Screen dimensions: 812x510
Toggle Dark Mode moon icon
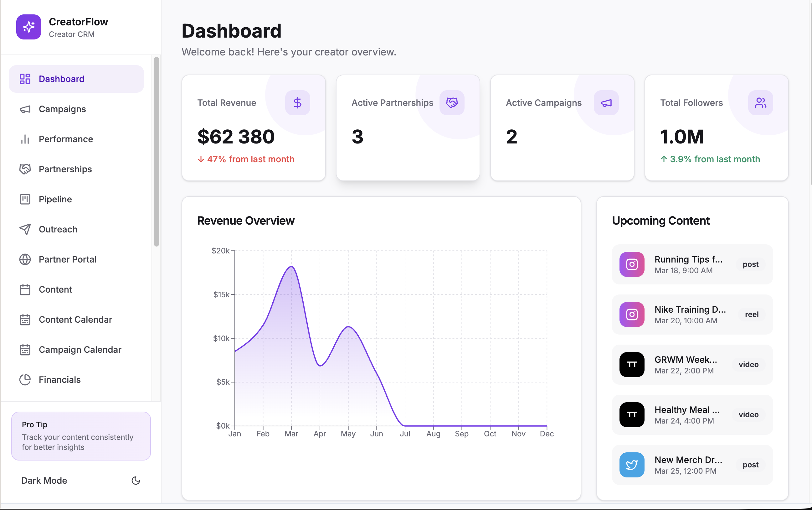pyautogui.click(x=136, y=480)
